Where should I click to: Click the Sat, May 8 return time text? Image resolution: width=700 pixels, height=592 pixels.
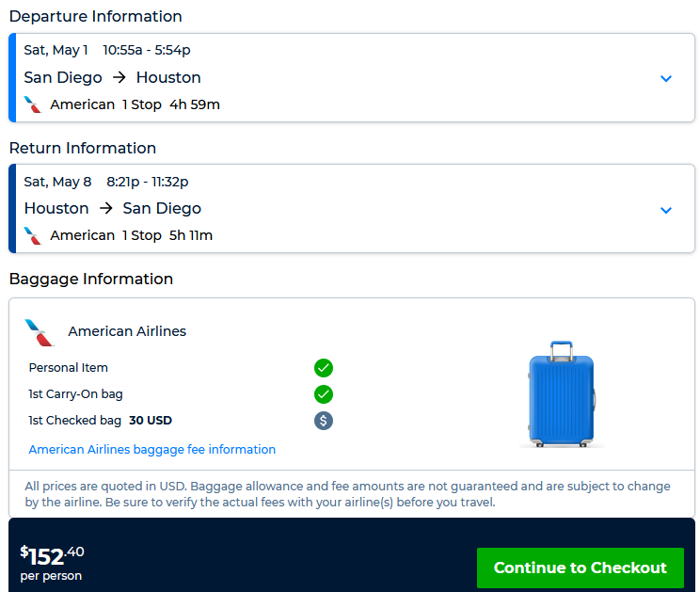[105, 182]
